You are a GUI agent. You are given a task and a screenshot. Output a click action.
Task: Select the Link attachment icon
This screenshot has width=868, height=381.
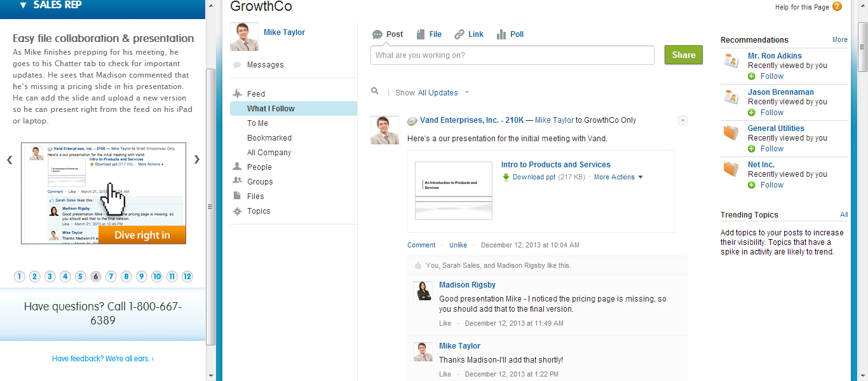[x=459, y=34]
